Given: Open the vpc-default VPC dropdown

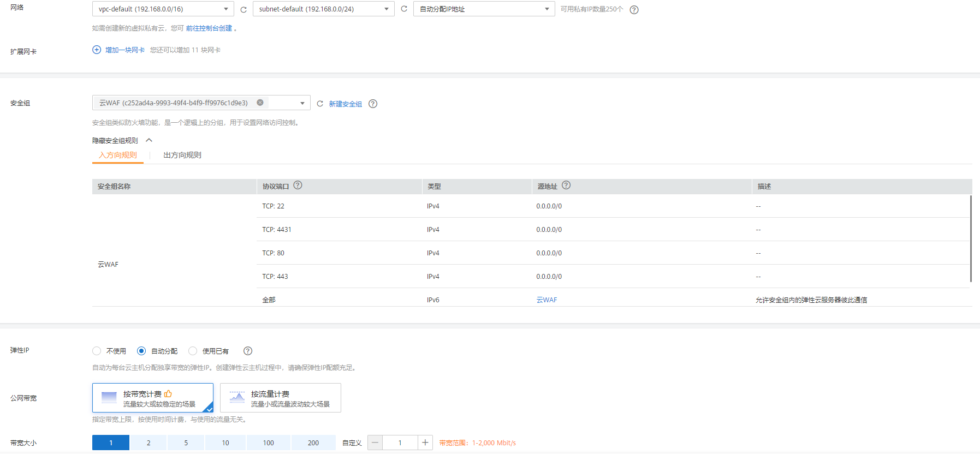Looking at the screenshot, I should [163, 9].
